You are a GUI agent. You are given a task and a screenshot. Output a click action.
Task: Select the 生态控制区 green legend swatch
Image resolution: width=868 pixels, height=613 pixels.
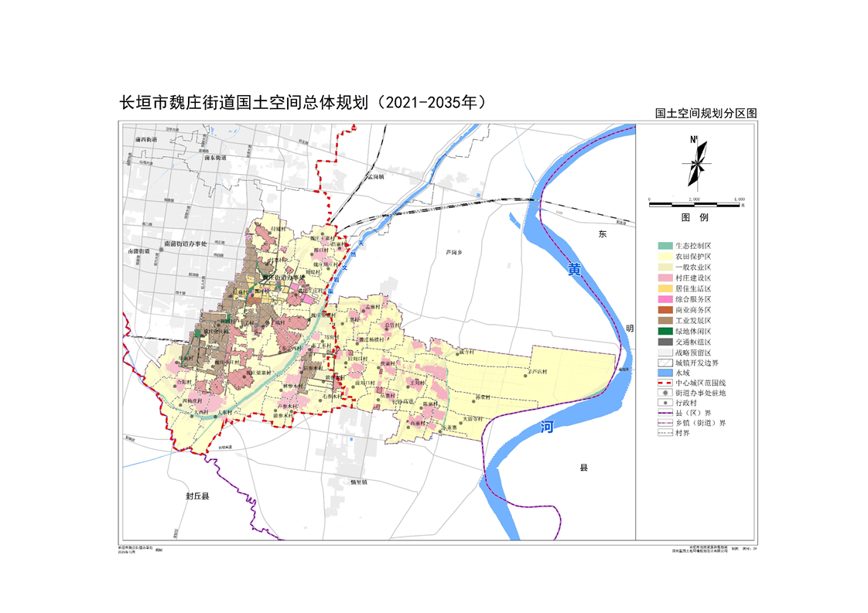[663, 245]
